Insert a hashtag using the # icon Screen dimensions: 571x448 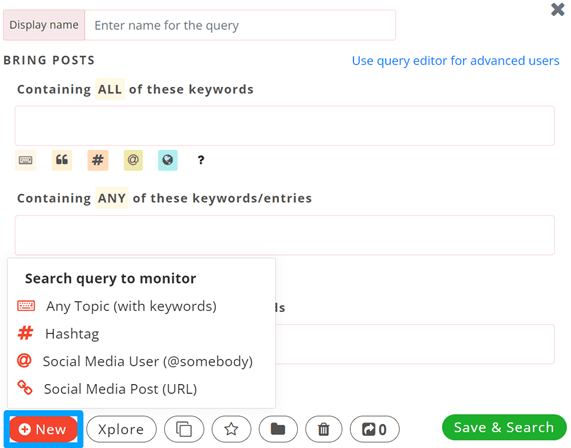98,160
